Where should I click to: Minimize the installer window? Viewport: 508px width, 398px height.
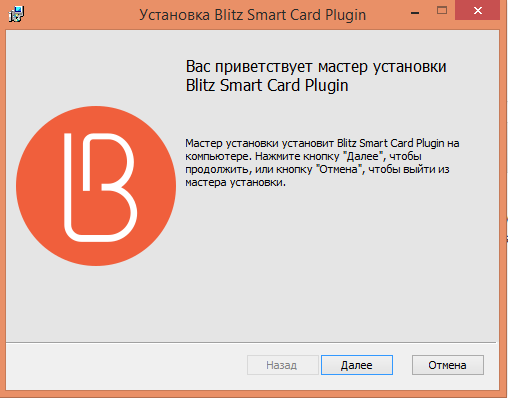point(415,13)
